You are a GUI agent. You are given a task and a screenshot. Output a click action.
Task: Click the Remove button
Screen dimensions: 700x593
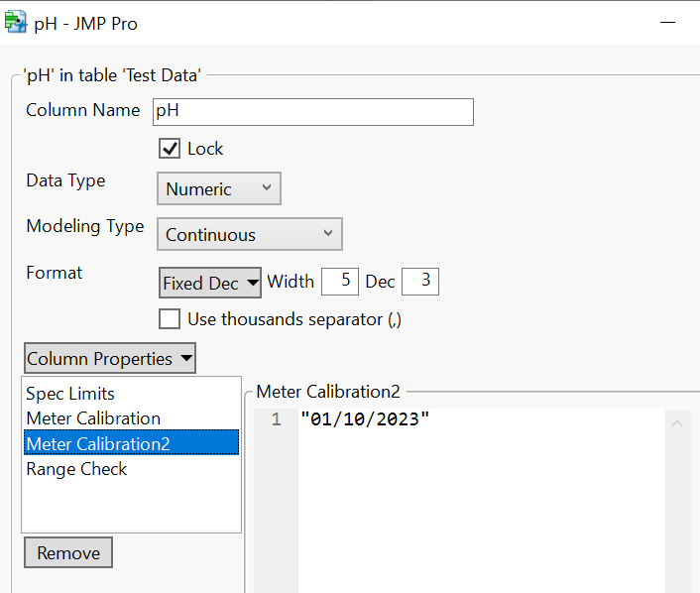click(x=68, y=553)
